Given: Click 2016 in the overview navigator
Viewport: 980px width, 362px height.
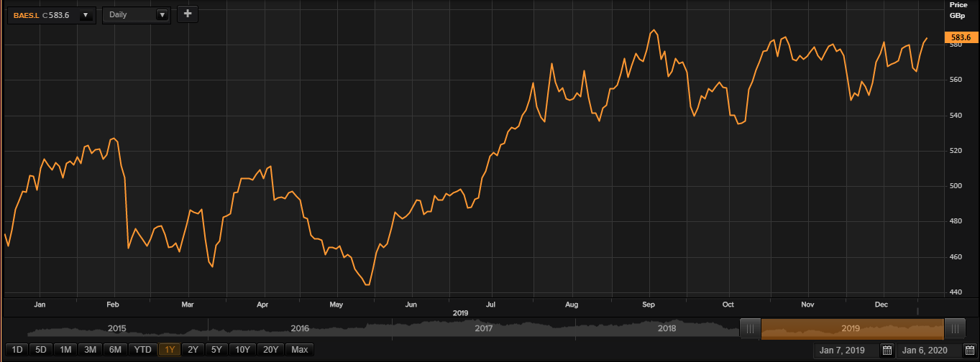Looking at the screenshot, I should tap(300, 328).
